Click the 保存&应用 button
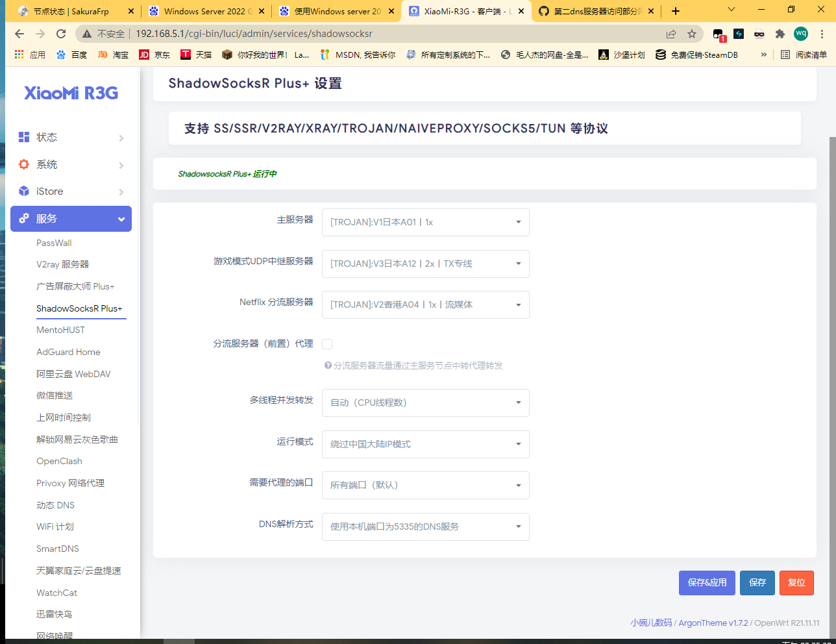The image size is (836, 644). click(707, 583)
